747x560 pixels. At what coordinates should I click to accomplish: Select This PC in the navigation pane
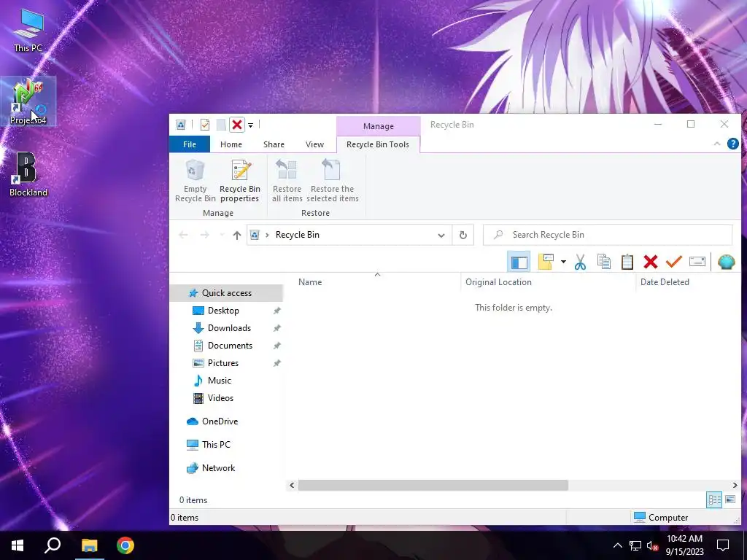[216, 445]
